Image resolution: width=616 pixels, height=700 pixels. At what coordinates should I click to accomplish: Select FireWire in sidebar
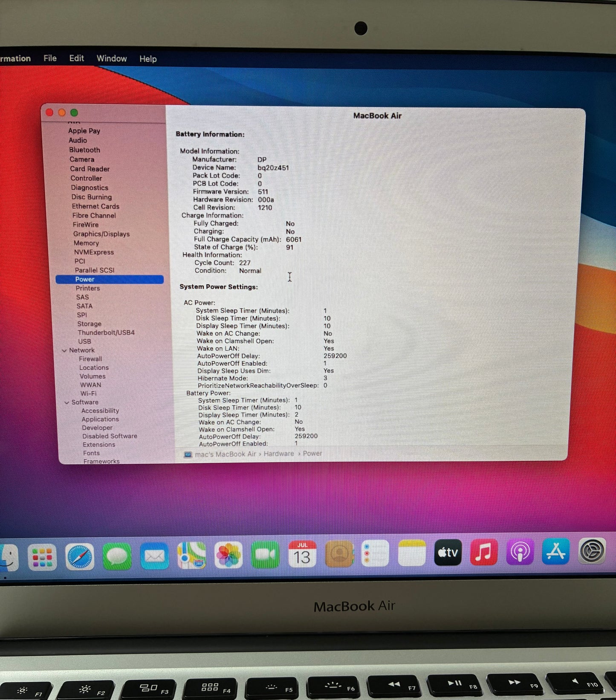(x=85, y=225)
